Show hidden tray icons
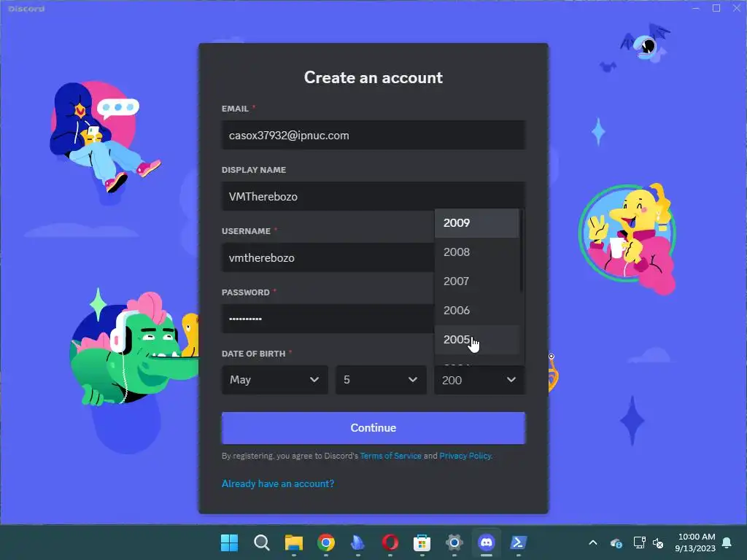747x560 pixels. pyautogui.click(x=593, y=542)
